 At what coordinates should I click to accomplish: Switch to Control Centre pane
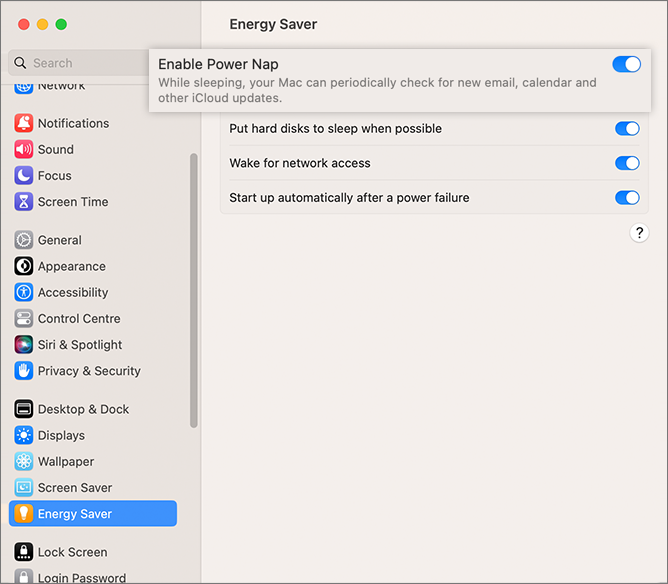pyautogui.click(x=79, y=318)
